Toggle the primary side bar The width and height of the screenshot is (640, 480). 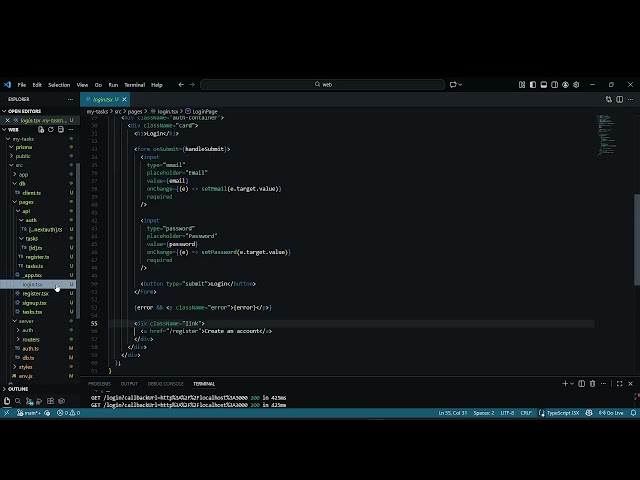(x=533, y=84)
